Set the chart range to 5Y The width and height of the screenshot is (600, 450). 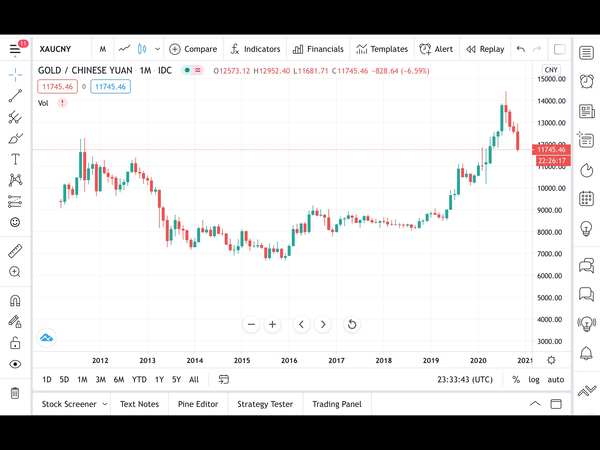[176, 380]
